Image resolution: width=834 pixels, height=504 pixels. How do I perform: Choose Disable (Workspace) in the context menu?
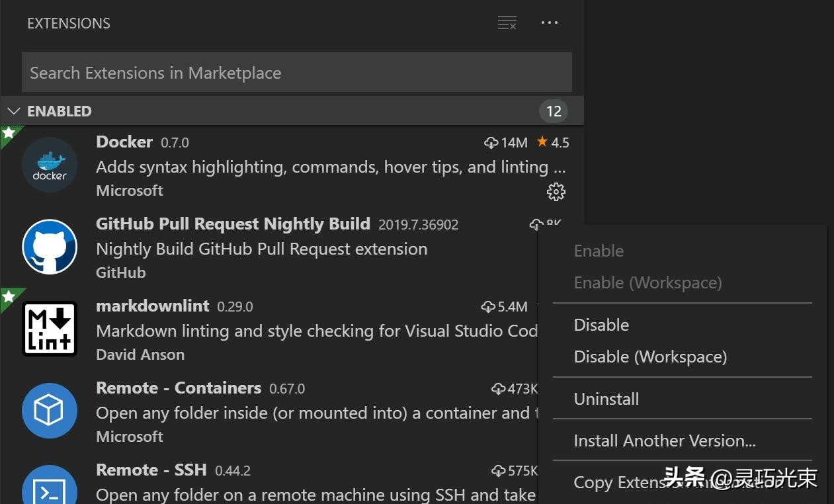point(650,357)
